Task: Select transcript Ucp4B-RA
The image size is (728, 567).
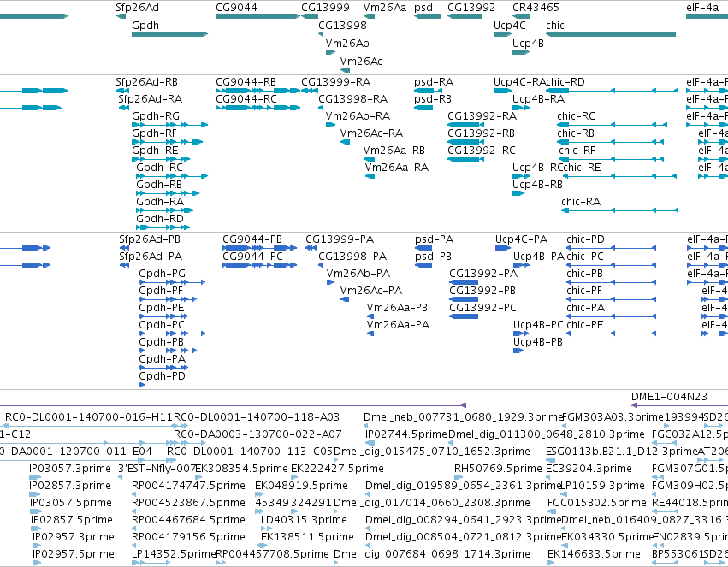Action: point(539,99)
